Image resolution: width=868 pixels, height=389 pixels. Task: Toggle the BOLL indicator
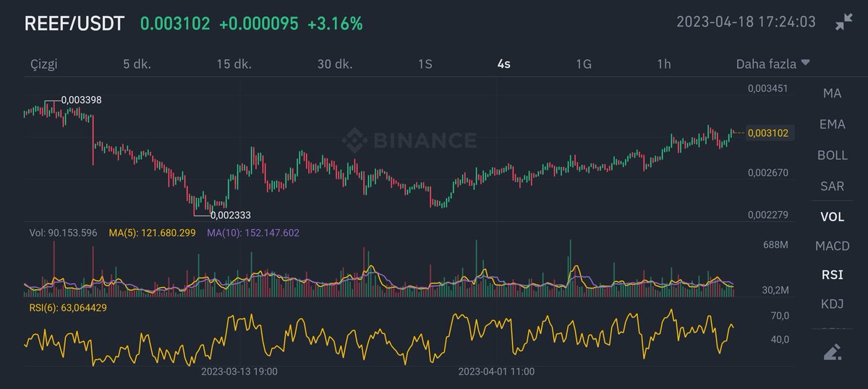pos(832,155)
